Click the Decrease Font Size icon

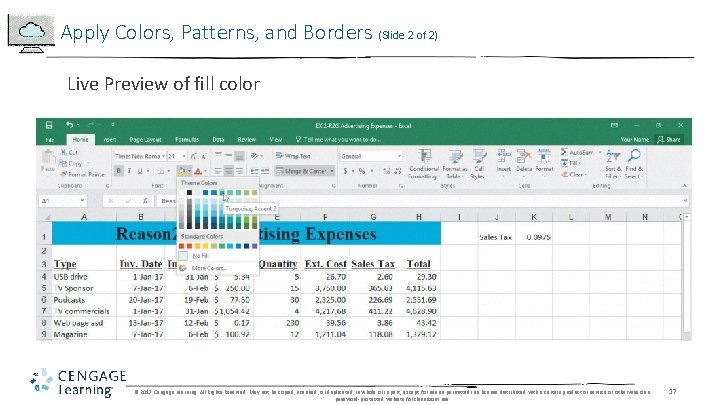(203, 157)
